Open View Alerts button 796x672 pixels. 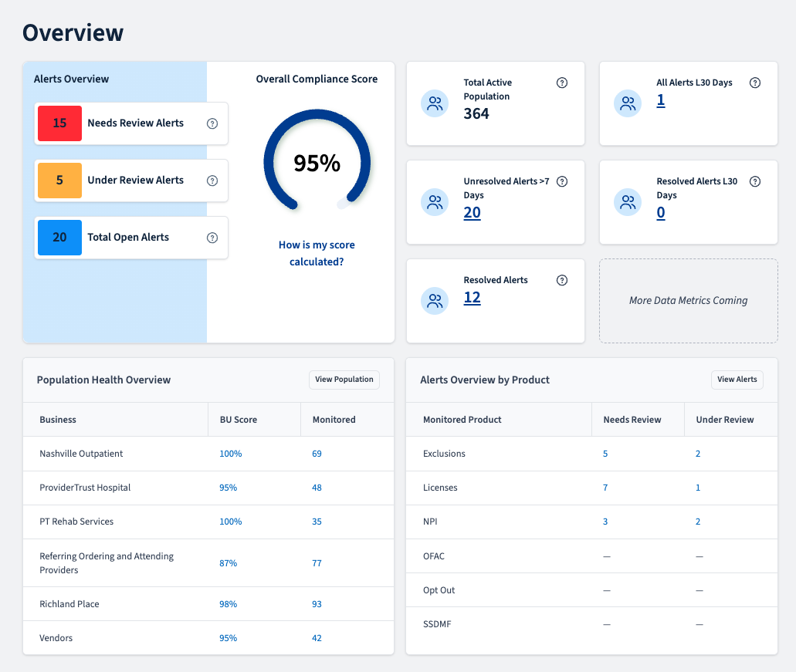coord(737,380)
